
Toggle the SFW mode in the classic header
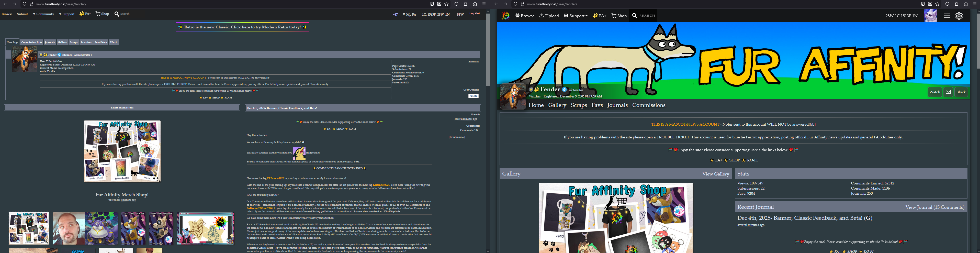pyautogui.click(x=460, y=15)
